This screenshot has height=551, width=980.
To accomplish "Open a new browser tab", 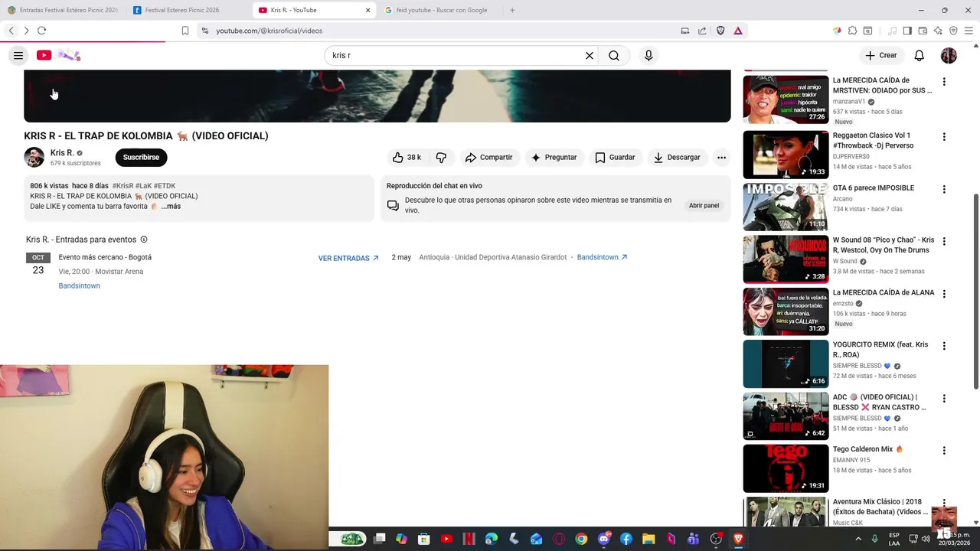I will pos(512,10).
